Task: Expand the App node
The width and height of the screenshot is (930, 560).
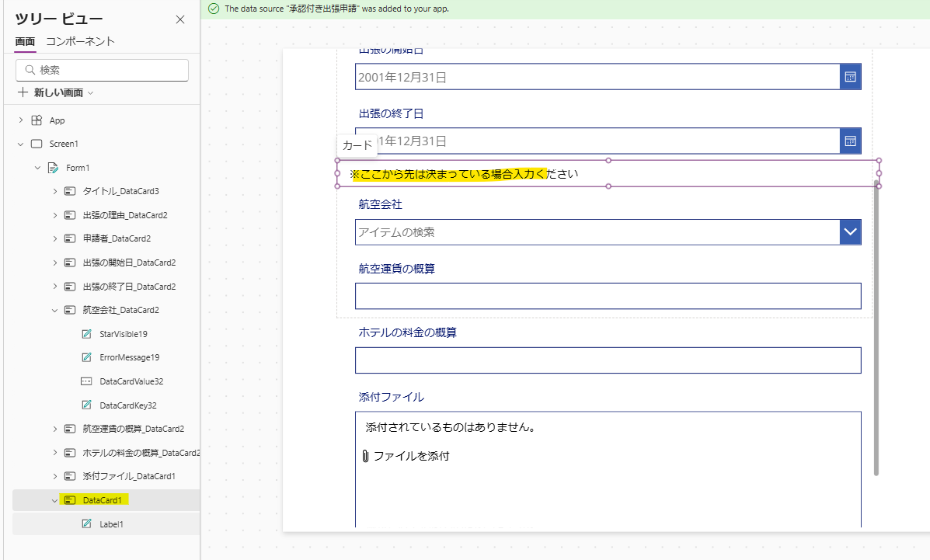Action: point(21,120)
